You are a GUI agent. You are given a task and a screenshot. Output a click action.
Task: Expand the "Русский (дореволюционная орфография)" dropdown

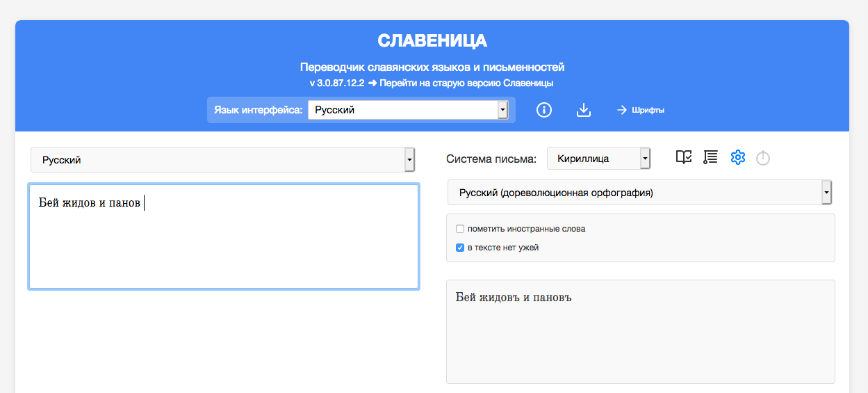(640, 193)
